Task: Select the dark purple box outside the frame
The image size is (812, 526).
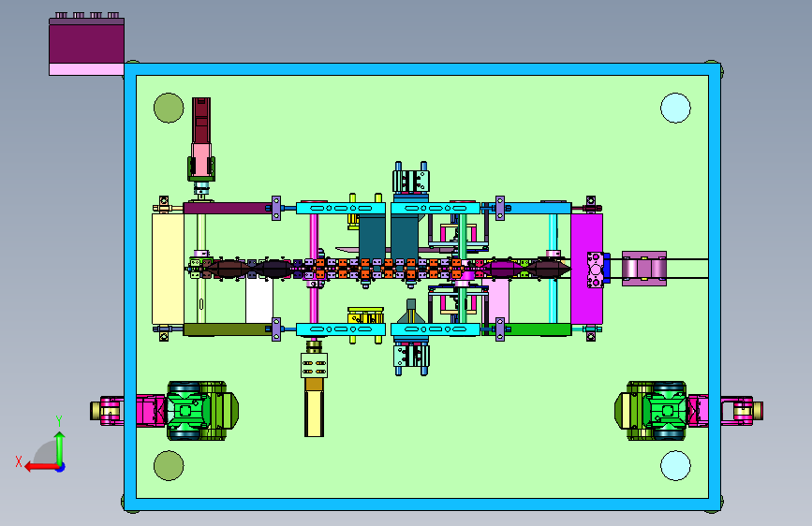Action: pos(86,44)
